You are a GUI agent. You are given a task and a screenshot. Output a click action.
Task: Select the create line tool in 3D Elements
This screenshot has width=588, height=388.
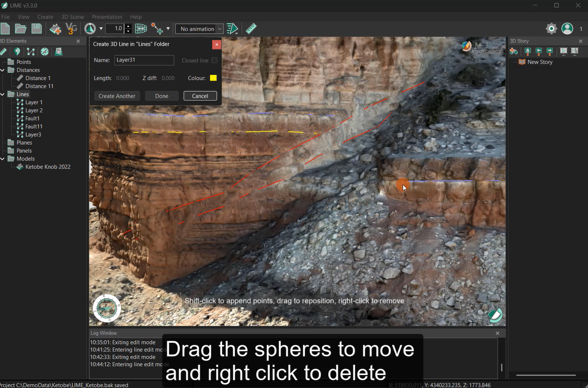[x=30, y=51]
